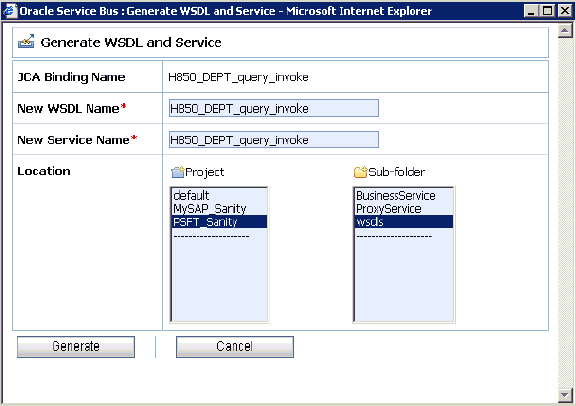
Task: Click the dashed separator row in the Project list
Action: 219,236
